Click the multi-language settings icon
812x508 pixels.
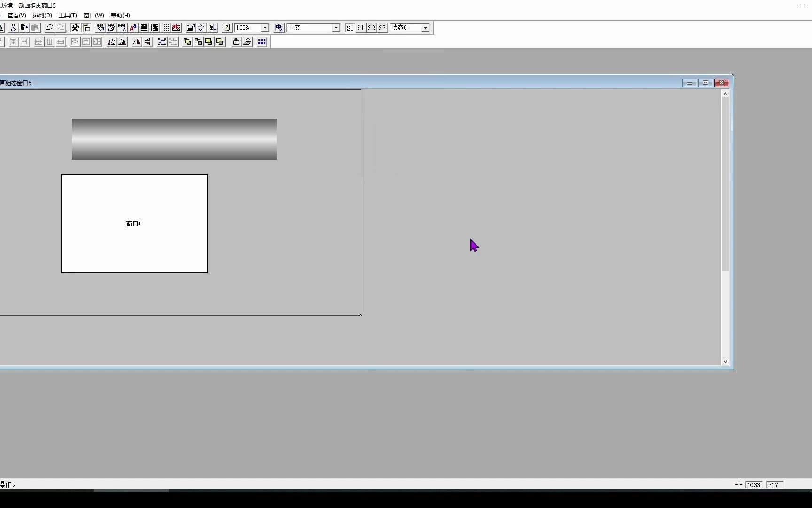(x=279, y=28)
